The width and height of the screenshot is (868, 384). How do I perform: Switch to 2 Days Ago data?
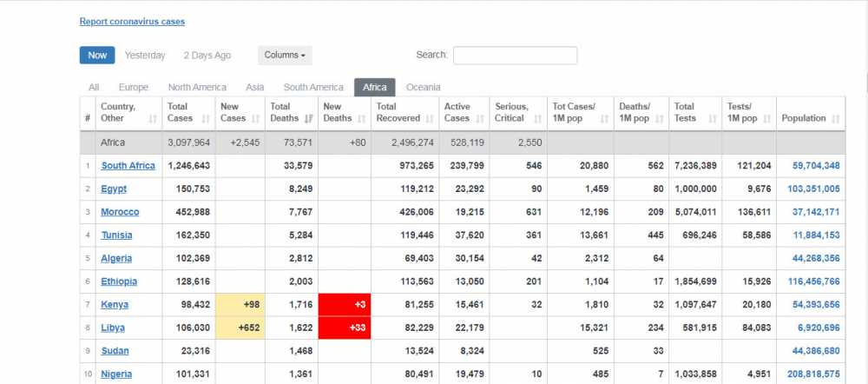coord(207,56)
